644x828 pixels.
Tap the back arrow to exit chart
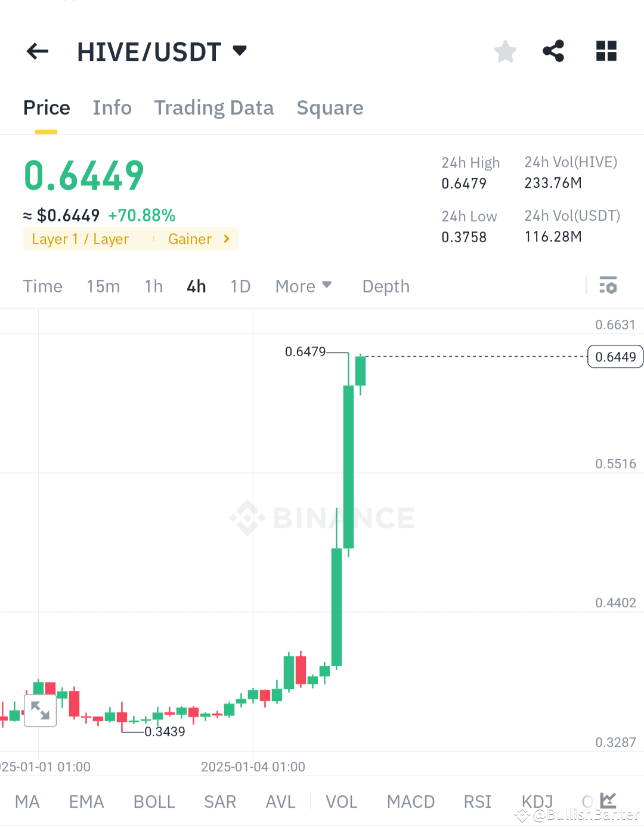point(37,51)
